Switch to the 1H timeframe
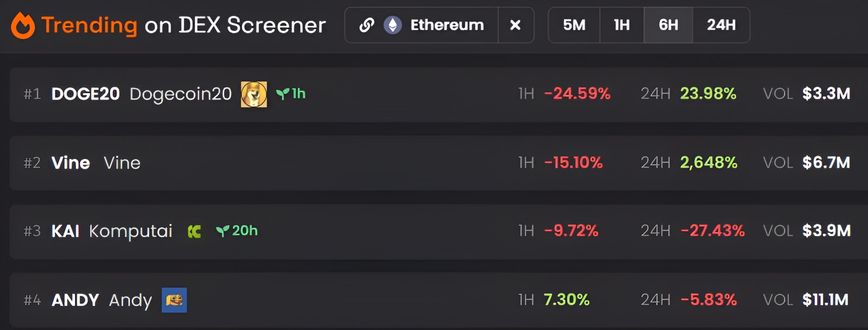The width and height of the screenshot is (868, 330). pos(622,25)
